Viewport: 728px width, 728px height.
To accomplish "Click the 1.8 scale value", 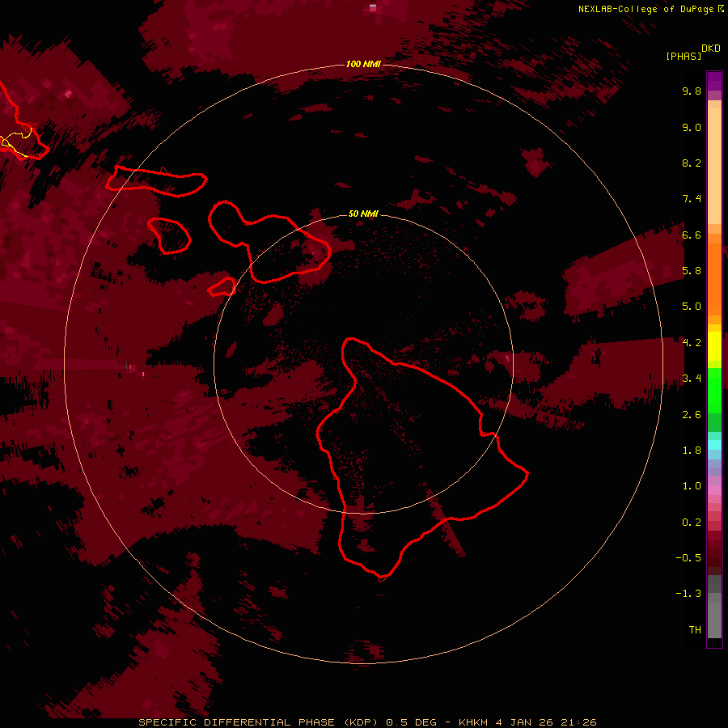I will coord(692,451).
